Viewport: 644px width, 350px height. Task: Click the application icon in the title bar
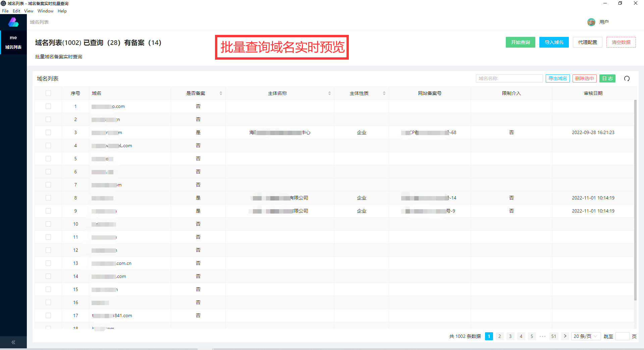3,3
